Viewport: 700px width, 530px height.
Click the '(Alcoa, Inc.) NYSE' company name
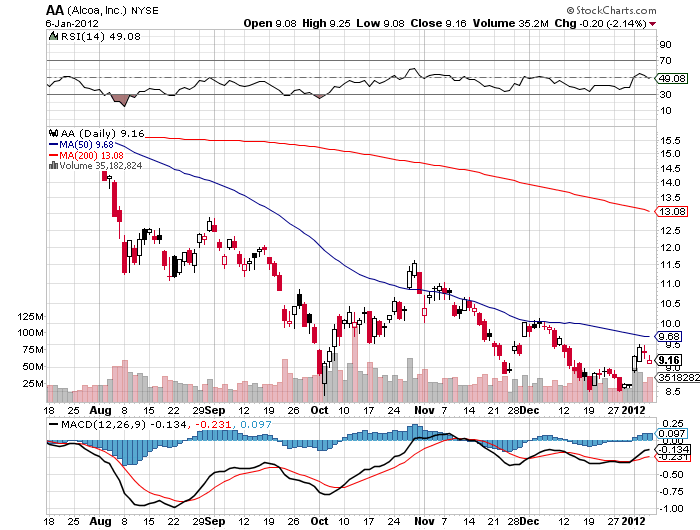pos(112,10)
